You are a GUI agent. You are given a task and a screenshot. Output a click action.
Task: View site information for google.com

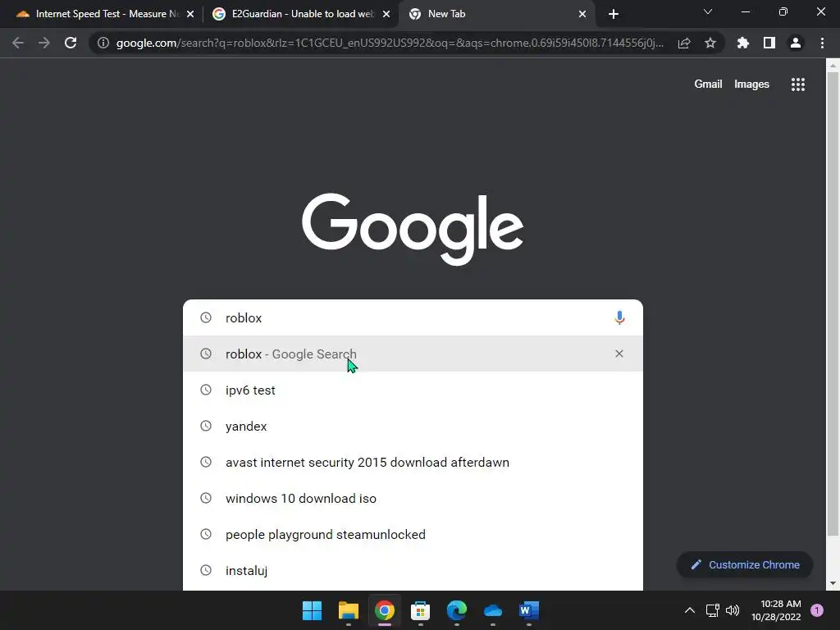pos(103,43)
